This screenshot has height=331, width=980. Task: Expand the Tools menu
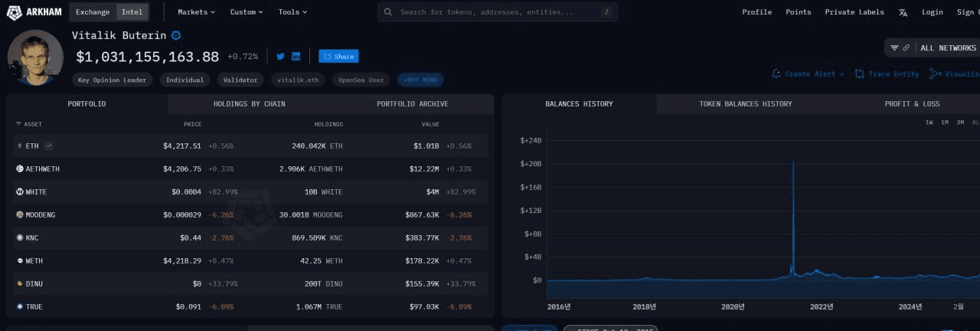coord(292,11)
